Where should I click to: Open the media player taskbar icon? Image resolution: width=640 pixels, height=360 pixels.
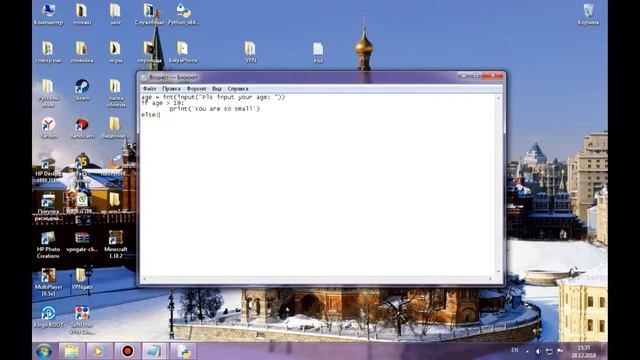(x=99, y=351)
